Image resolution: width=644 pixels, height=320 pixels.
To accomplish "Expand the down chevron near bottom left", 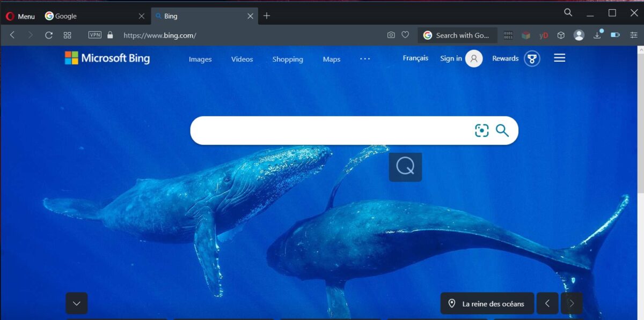I will [76, 303].
